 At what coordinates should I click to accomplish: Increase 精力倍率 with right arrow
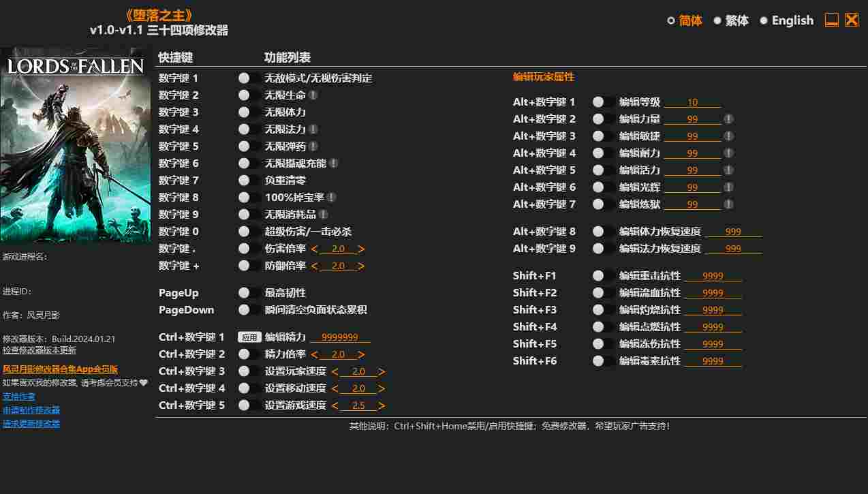(361, 355)
